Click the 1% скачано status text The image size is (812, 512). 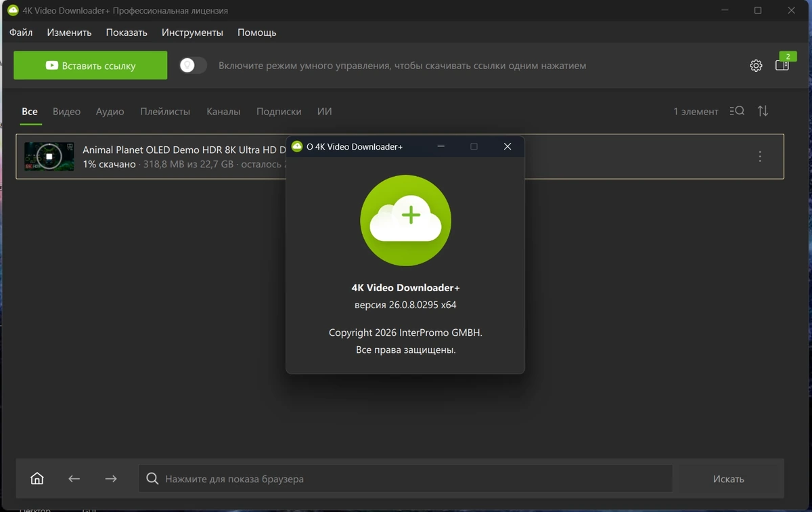tap(109, 165)
